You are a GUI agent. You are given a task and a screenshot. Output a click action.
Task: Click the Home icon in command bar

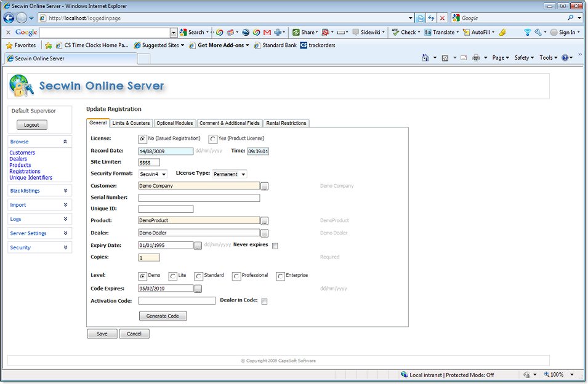tap(425, 58)
